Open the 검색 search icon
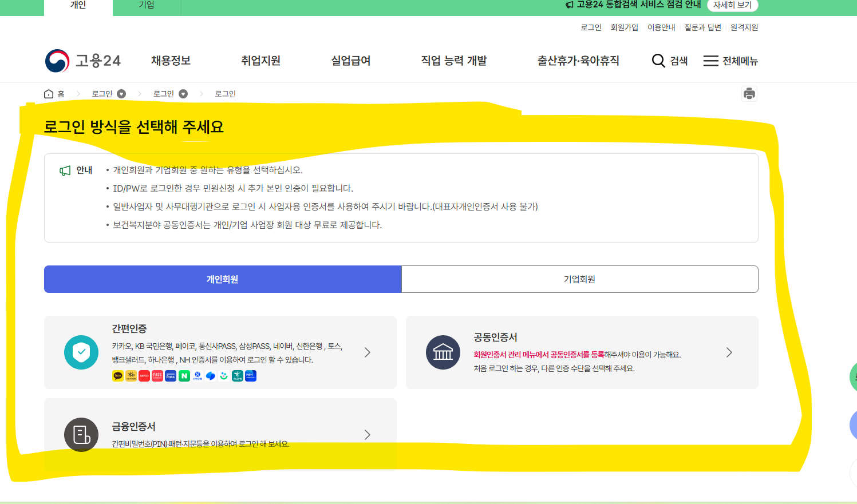The height and width of the screenshot is (504, 857). pos(658,61)
